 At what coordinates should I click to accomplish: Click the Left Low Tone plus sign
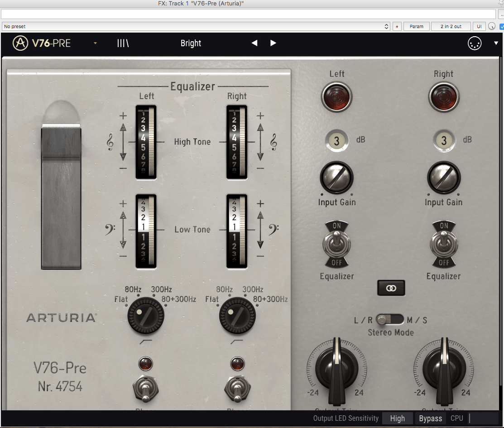click(123, 203)
